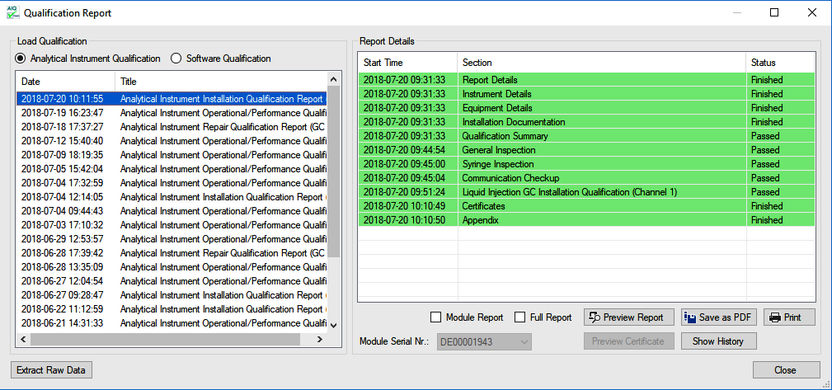This screenshot has height=390, width=832.
Task: Open the Module Serial Nr. dropdown
Action: (484, 342)
